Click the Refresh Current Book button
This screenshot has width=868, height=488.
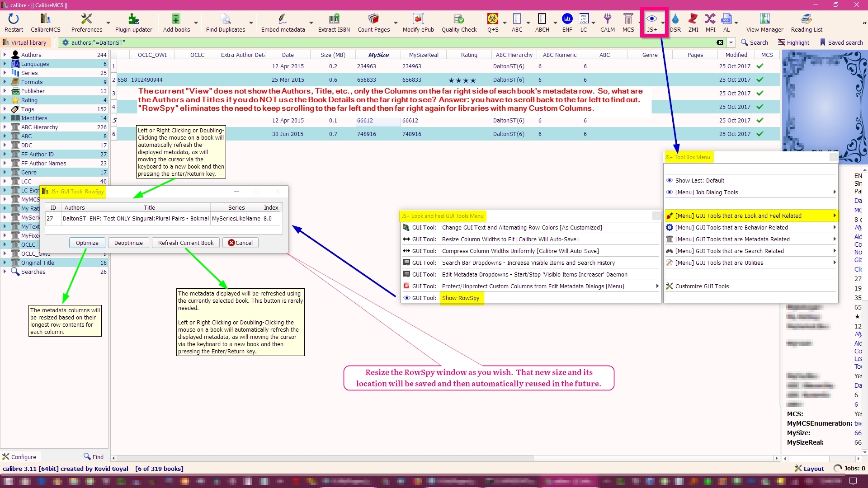[x=185, y=243]
